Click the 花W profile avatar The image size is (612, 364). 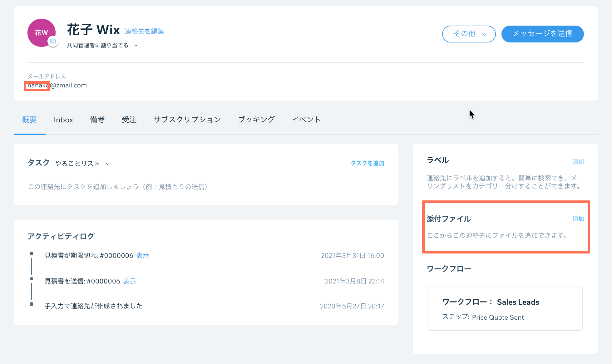click(x=42, y=33)
